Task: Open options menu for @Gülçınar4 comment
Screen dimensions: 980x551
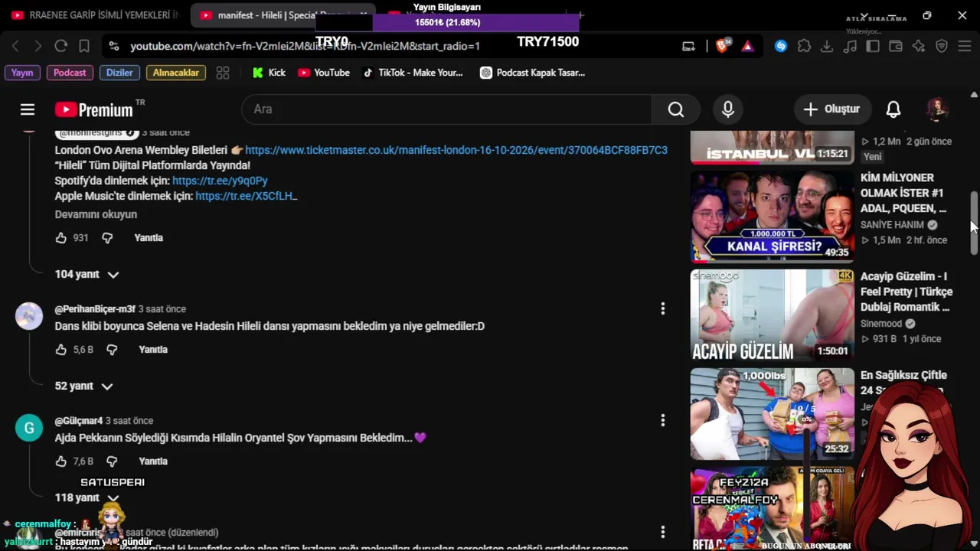Action: pyautogui.click(x=662, y=420)
